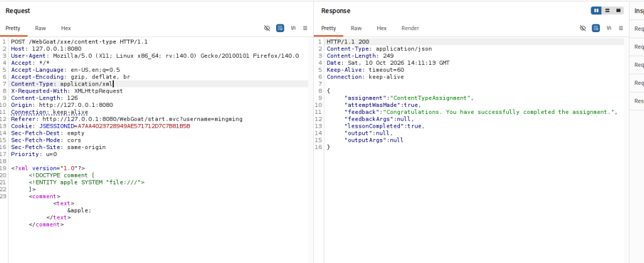Toggle the blue line-wrap icon in Request panel
The width and height of the screenshot is (644, 263).
click(280, 28)
